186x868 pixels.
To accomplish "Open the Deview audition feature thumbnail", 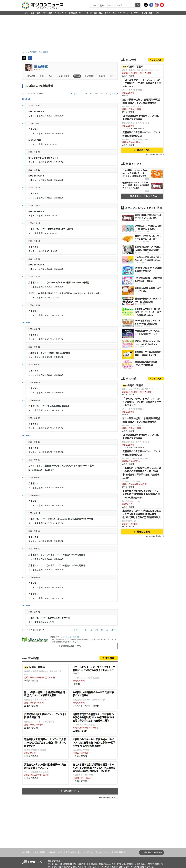I will click(x=128, y=312).
